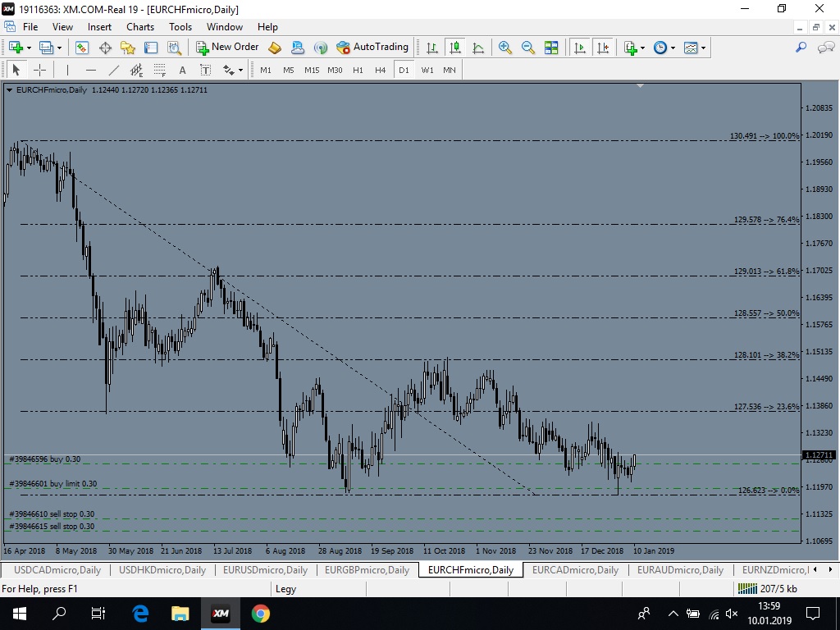Select the W1 timeframe
Viewport: 840px width, 630px height.
pos(427,71)
